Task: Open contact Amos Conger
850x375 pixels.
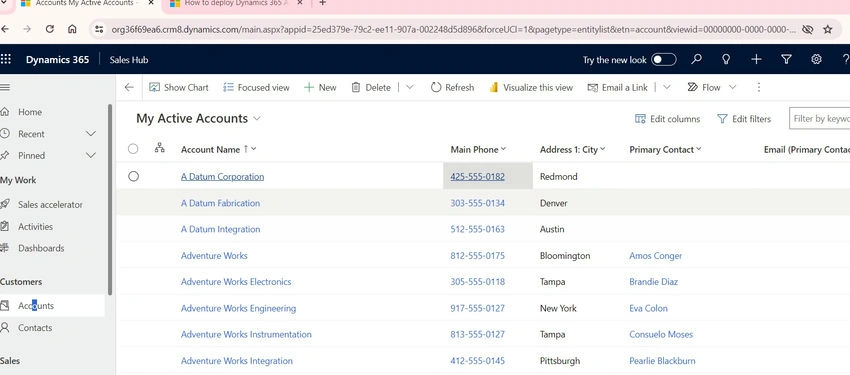Action: click(655, 256)
